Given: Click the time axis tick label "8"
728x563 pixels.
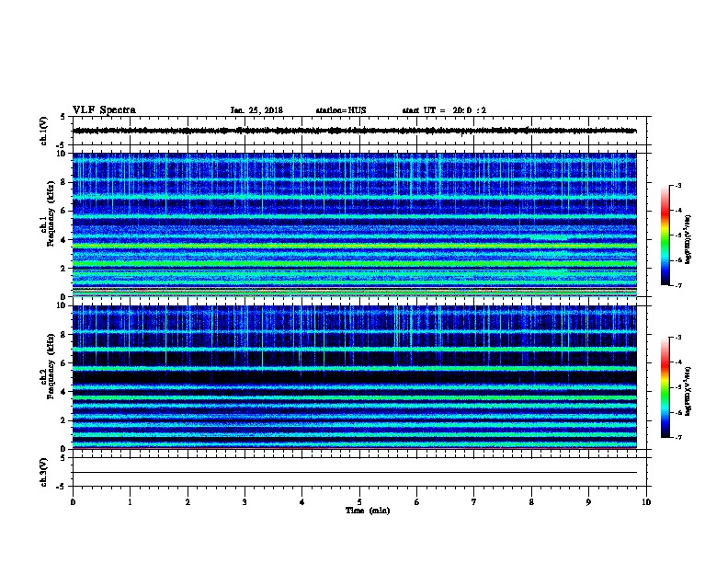Looking at the screenshot, I should point(531,502).
